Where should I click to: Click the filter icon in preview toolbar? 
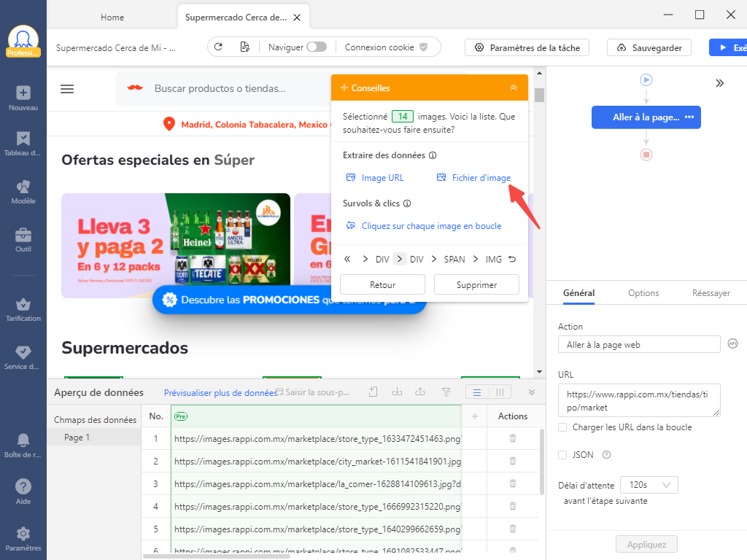(x=446, y=392)
